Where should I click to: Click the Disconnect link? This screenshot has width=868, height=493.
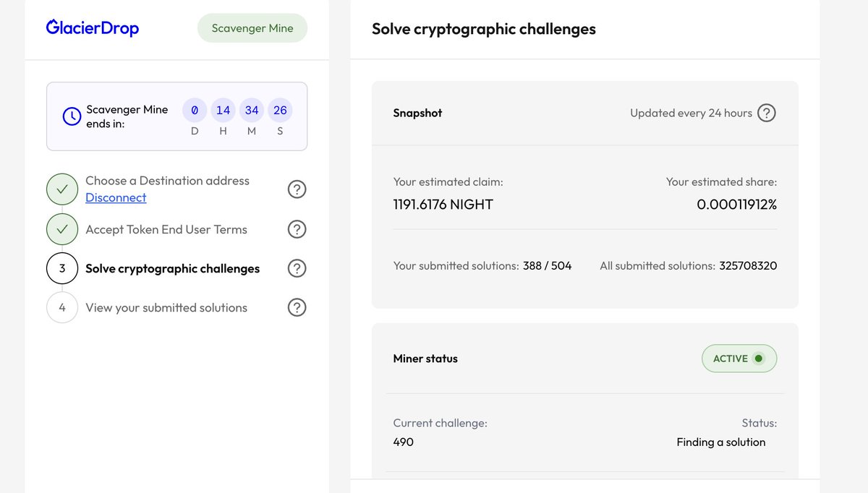pyautogui.click(x=116, y=197)
